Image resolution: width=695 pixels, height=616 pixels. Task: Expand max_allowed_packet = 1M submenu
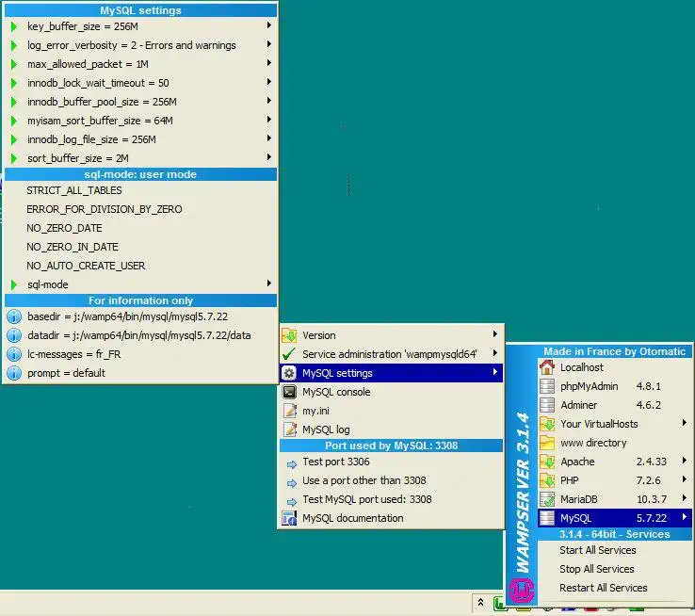pyautogui.click(x=140, y=64)
